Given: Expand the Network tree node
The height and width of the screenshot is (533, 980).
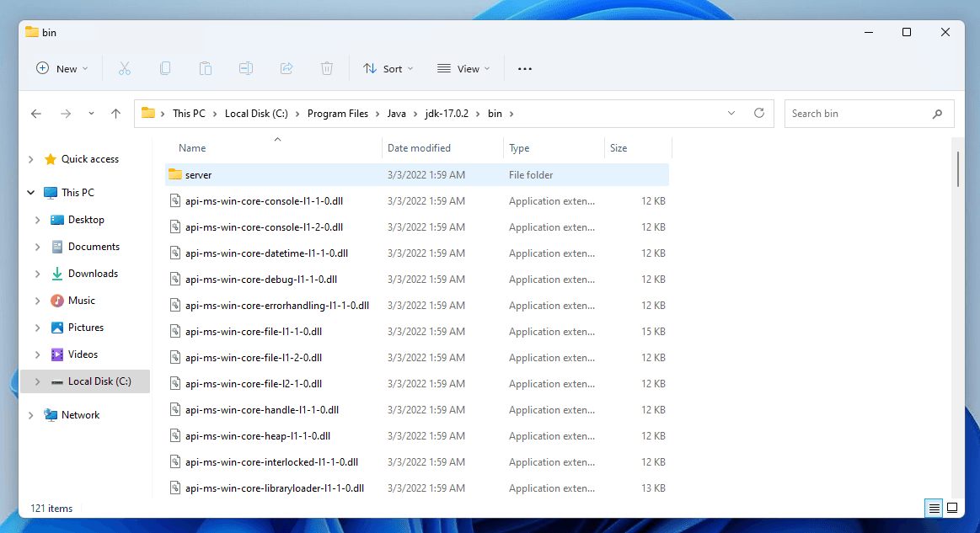Looking at the screenshot, I should click(x=30, y=415).
